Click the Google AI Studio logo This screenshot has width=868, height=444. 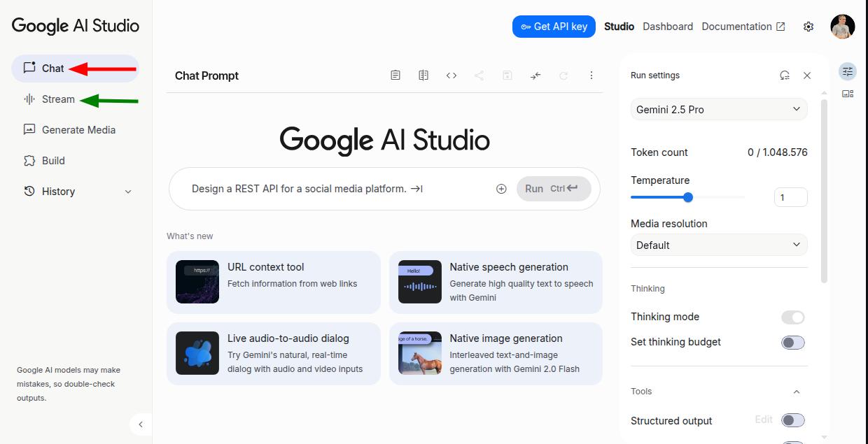coord(76,26)
